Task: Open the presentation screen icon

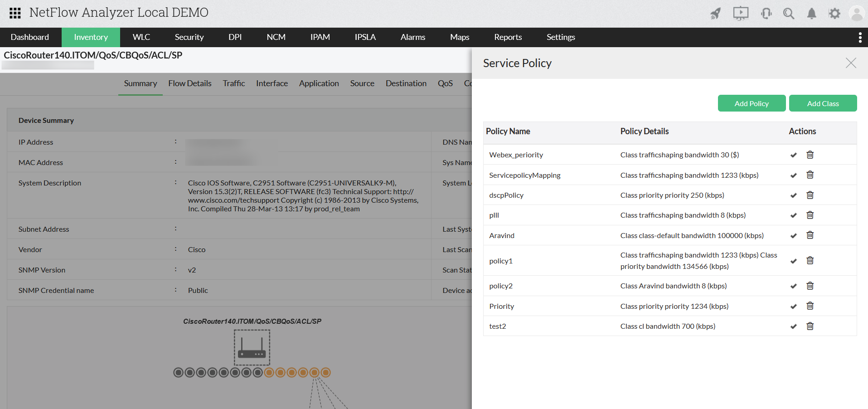Action: [x=741, y=13]
